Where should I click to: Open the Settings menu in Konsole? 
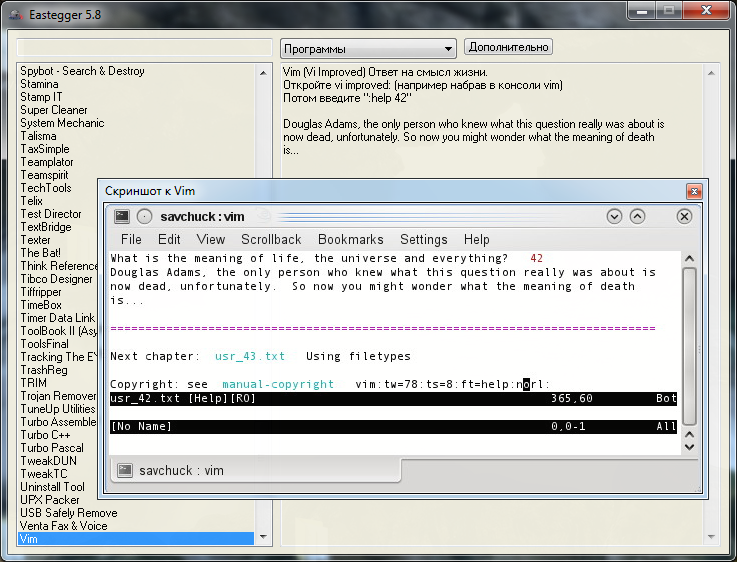(423, 239)
